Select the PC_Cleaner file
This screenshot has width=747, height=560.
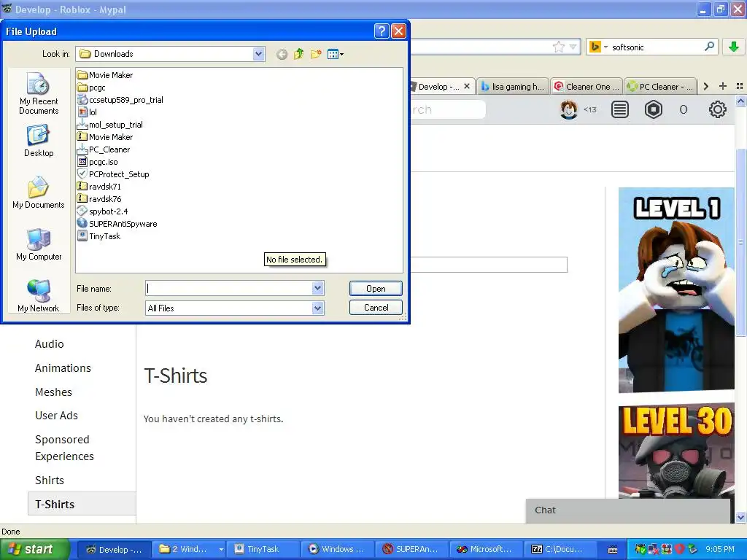[x=104, y=149]
